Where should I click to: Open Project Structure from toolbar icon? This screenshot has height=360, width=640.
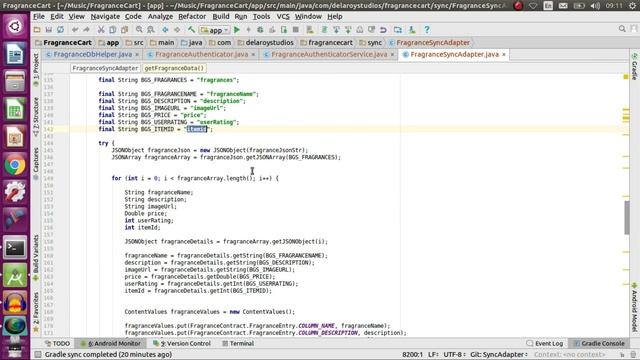click(398, 30)
